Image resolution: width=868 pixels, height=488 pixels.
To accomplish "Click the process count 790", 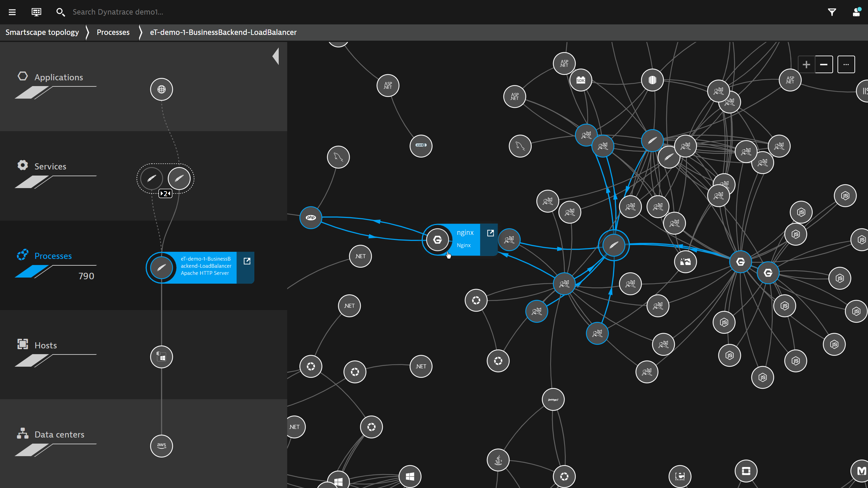I will [86, 276].
